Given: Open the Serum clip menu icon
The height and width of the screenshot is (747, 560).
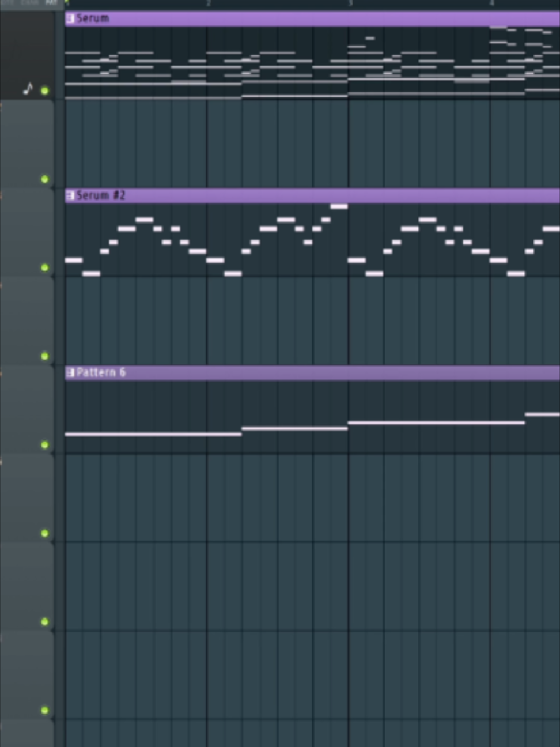Looking at the screenshot, I should tap(70, 18).
